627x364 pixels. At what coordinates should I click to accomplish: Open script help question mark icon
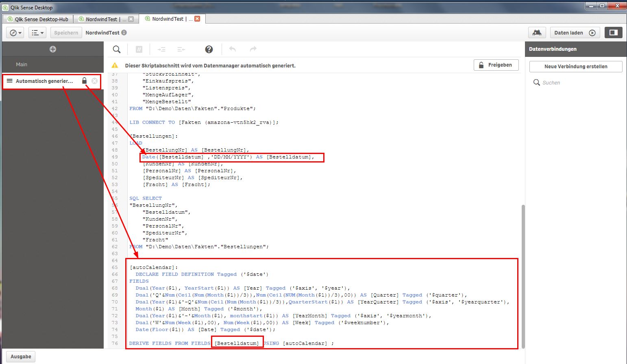point(209,49)
